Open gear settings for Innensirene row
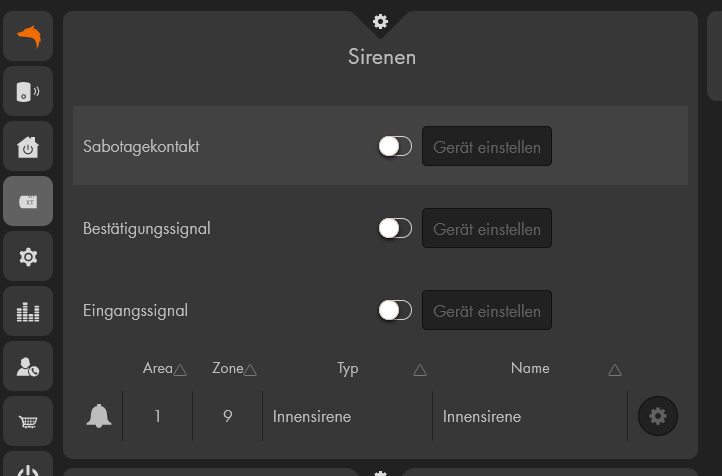722x476 pixels. coord(657,416)
